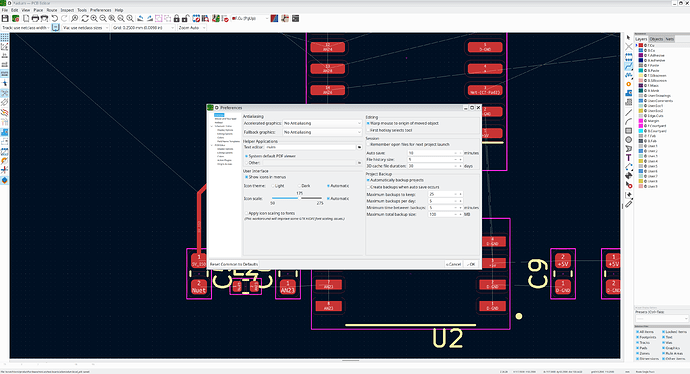
Task: Collapse Schematic Editor tree node in Preferences
Action: 212,126
